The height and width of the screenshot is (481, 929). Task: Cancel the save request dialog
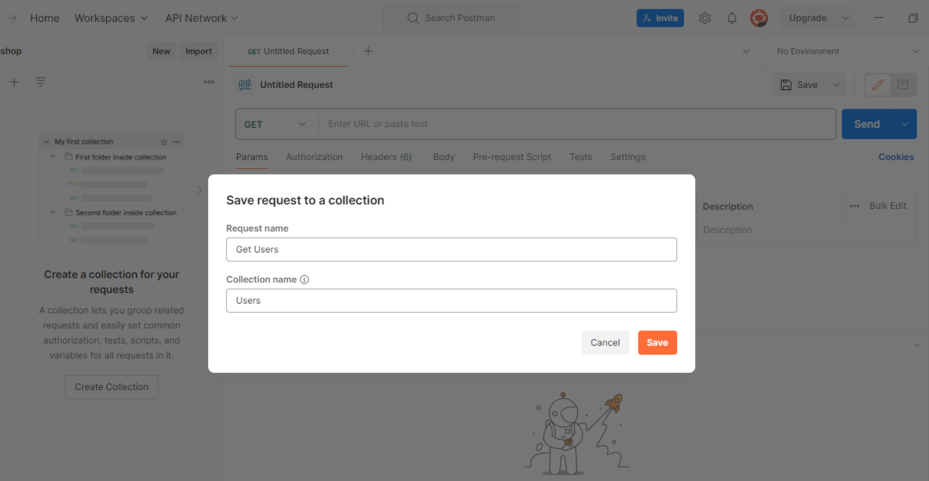[605, 343]
